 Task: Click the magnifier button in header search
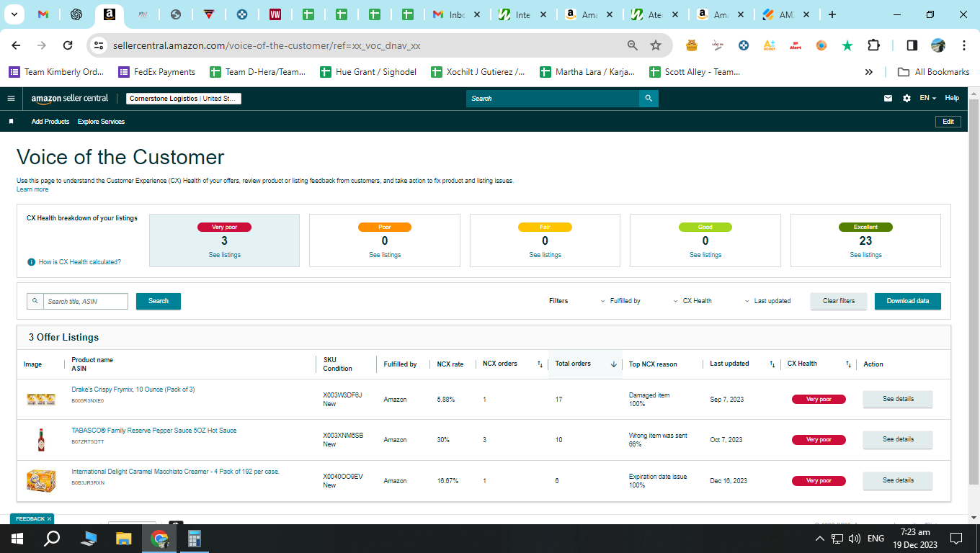pyautogui.click(x=649, y=99)
